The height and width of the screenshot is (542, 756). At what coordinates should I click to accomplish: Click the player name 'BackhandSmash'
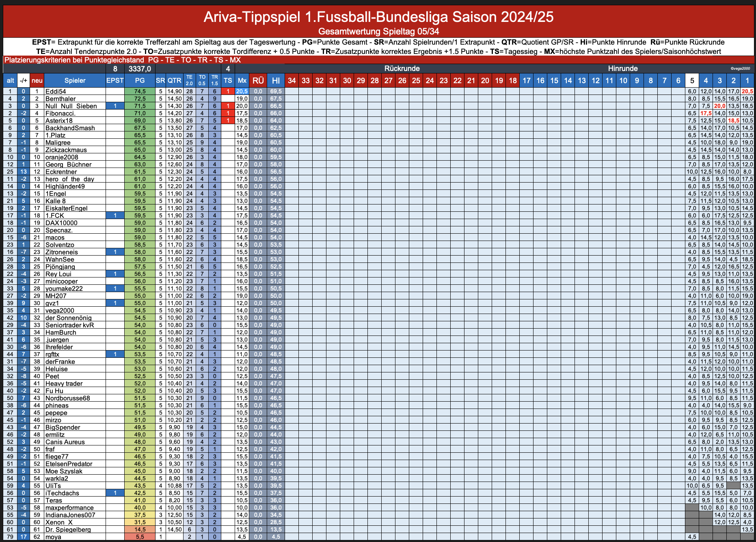pyautogui.click(x=70, y=128)
